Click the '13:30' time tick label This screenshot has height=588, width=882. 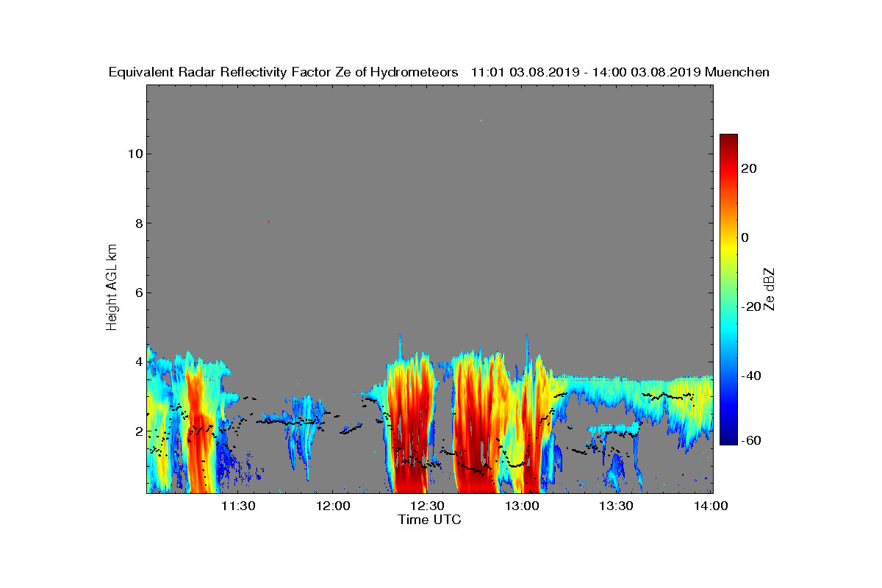(x=616, y=506)
